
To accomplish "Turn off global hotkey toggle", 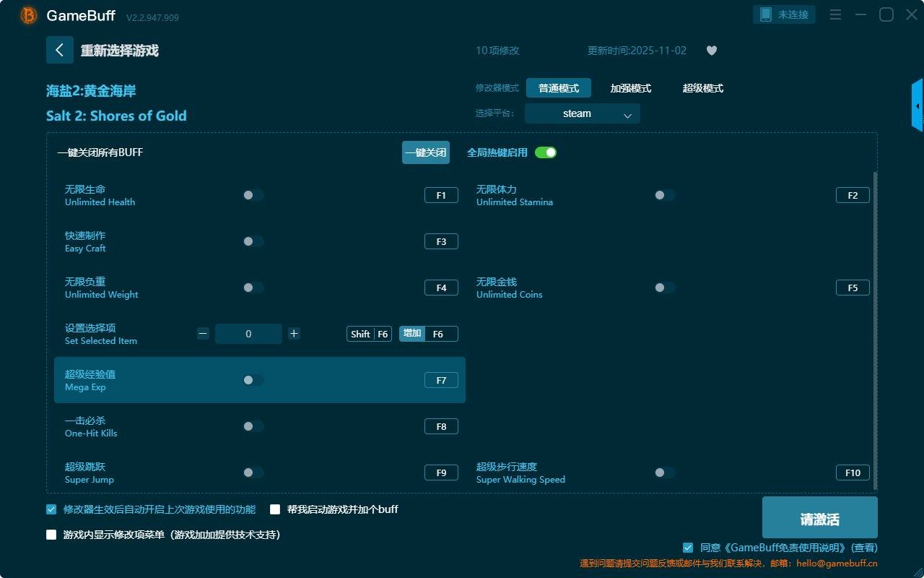I will (546, 152).
